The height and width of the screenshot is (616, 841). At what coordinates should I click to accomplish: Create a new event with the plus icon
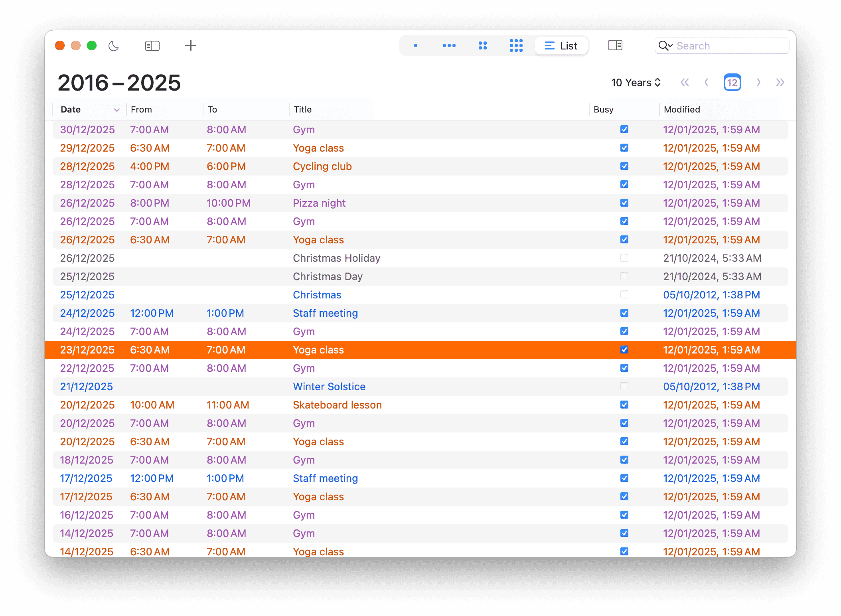pyautogui.click(x=190, y=45)
